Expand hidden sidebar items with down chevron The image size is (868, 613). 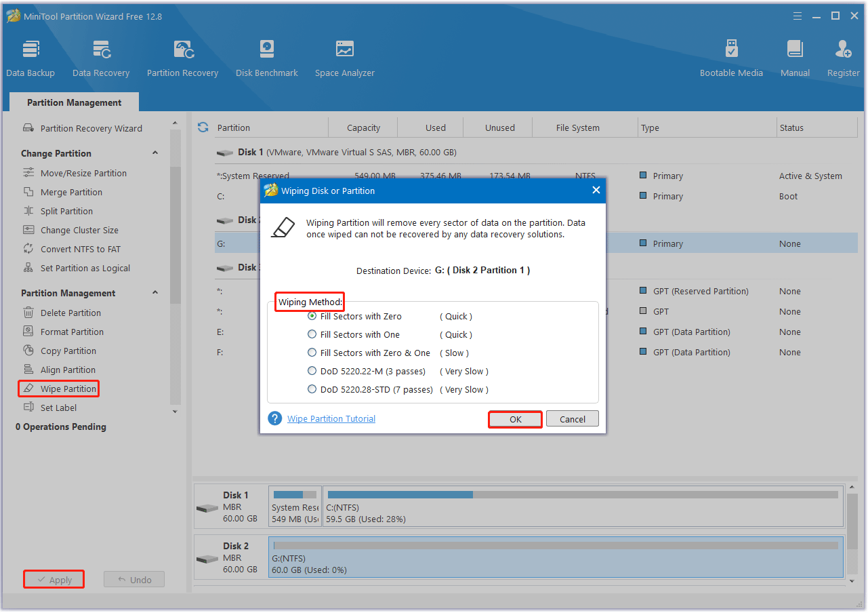pos(175,411)
